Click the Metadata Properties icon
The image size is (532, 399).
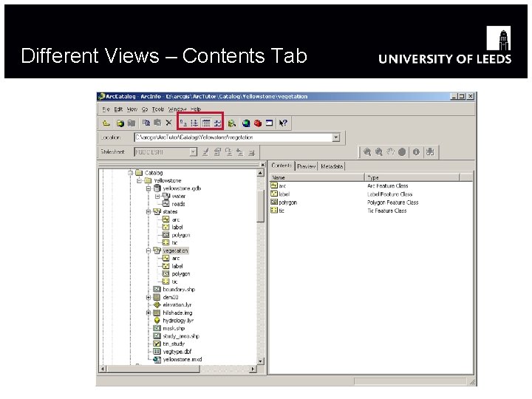[x=217, y=152]
